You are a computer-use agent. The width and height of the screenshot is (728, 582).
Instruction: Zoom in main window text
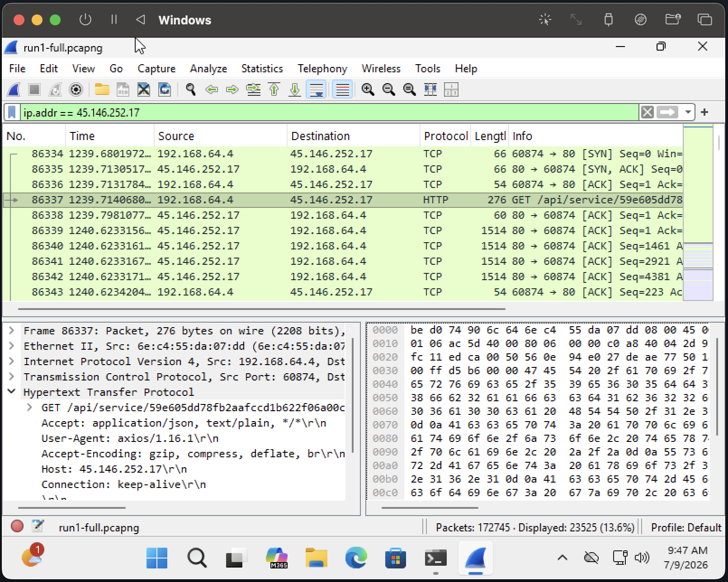[368, 89]
